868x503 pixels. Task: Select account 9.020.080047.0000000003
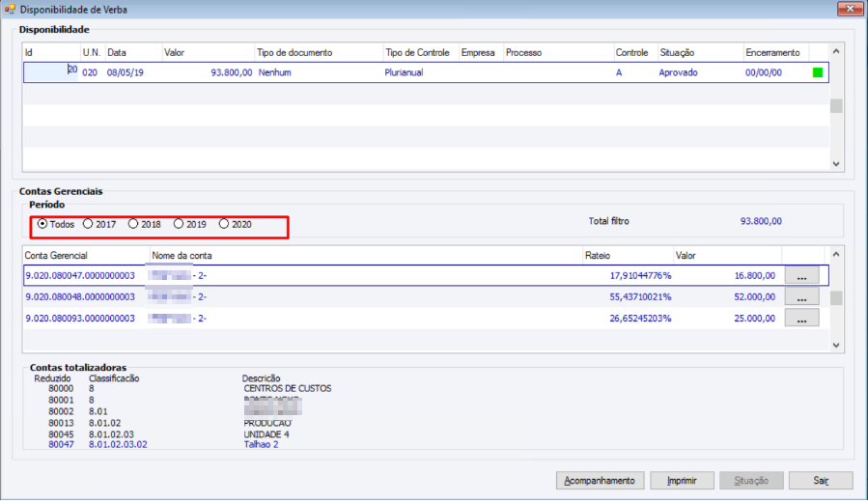(x=80, y=275)
